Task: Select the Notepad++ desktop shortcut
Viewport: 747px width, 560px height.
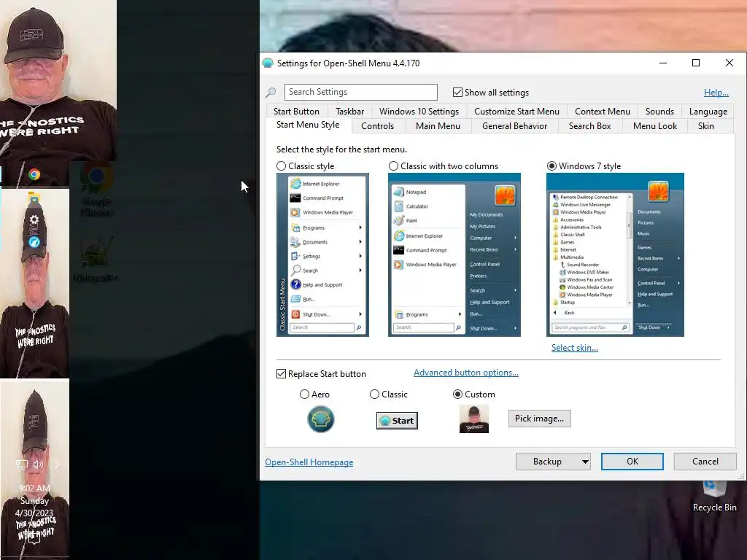Action: [97, 260]
